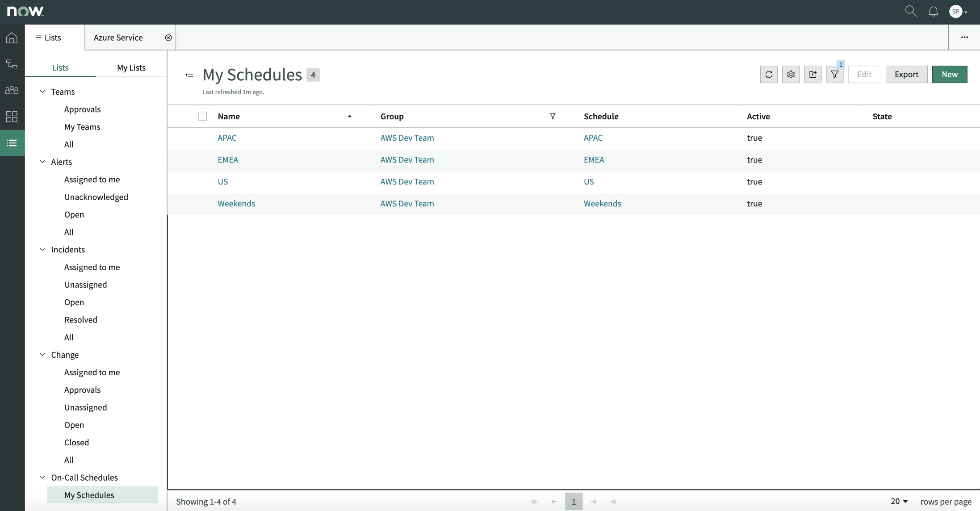Close the Azure Service tab
Image resolution: width=980 pixels, height=511 pixels.
click(168, 38)
